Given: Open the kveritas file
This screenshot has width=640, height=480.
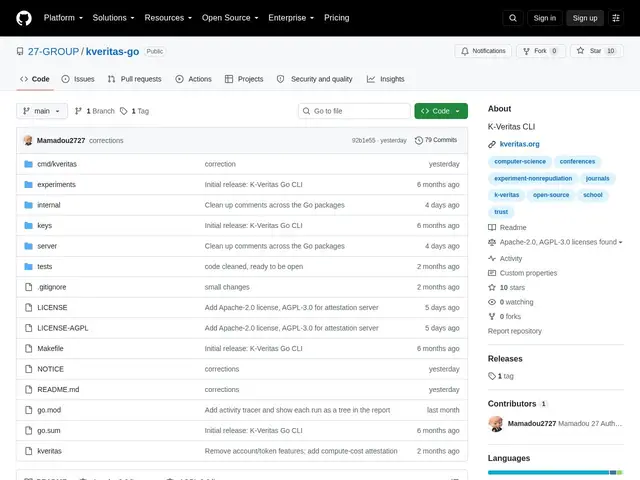Looking at the screenshot, I should click(49, 451).
